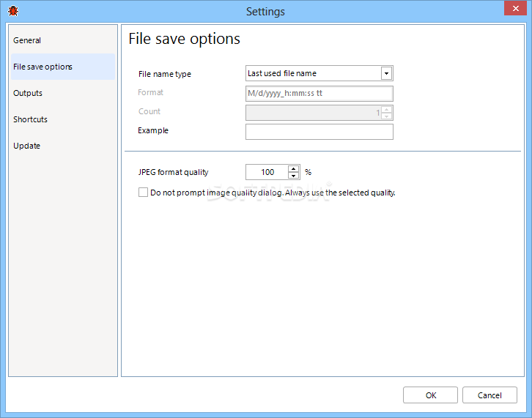Viewport: 532px width, 418px height.
Task: Decrease Count with the down arrow
Action: [x=386, y=116]
